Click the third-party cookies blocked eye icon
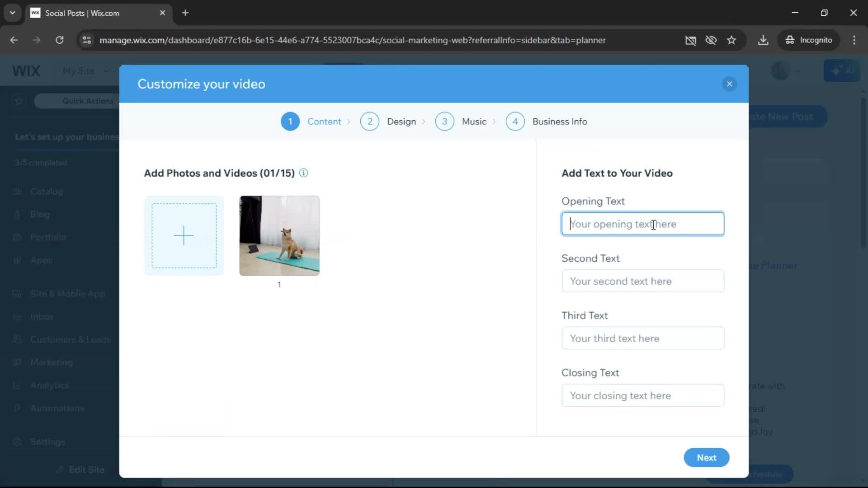The width and height of the screenshot is (868, 488). [711, 40]
